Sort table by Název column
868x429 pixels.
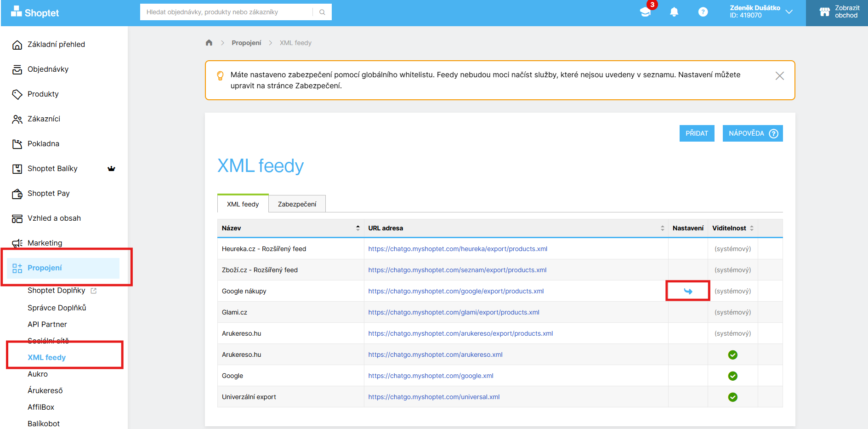290,228
